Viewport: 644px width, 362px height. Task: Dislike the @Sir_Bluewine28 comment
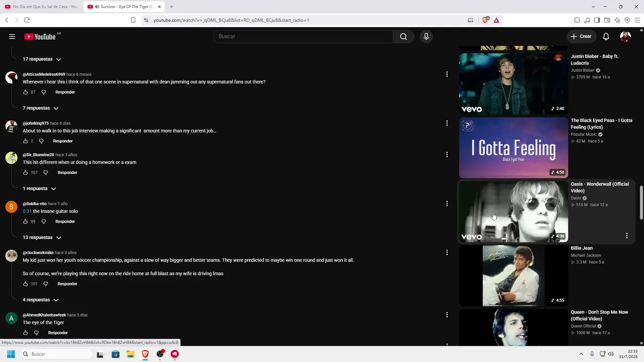pos(45,172)
